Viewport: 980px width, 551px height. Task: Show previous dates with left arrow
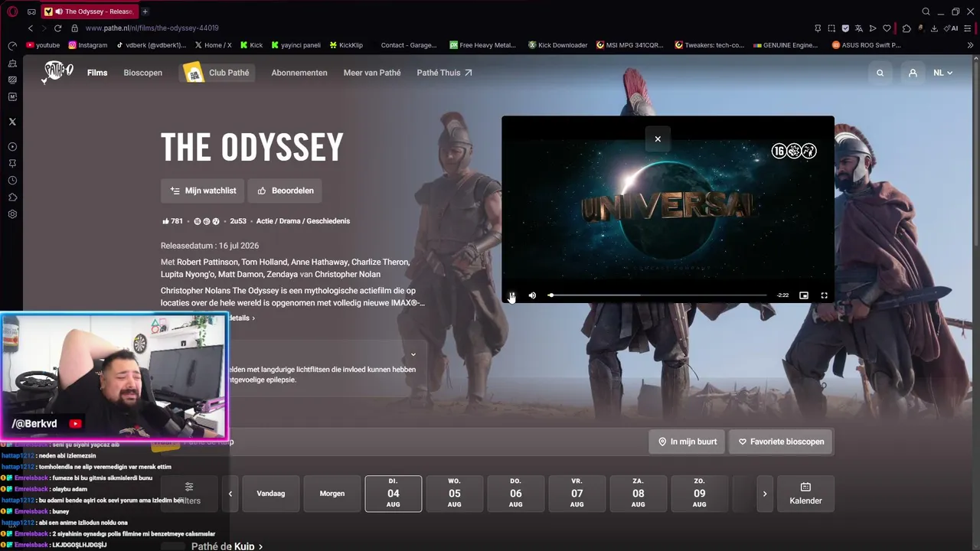click(x=230, y=494)
